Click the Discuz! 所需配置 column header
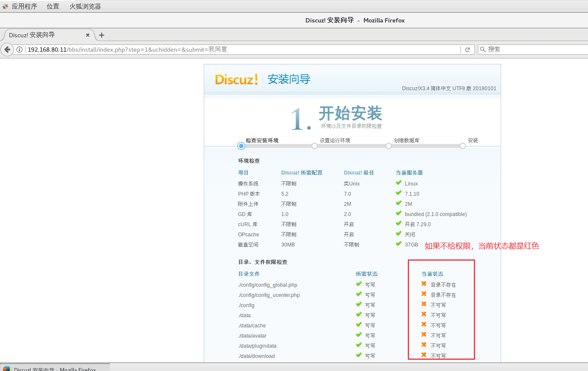 (x=302, y=173)
